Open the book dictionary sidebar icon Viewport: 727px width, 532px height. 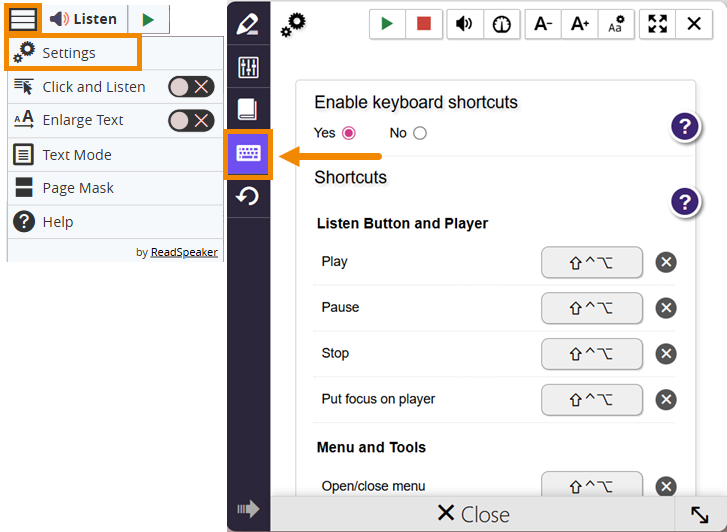[248, 109]
